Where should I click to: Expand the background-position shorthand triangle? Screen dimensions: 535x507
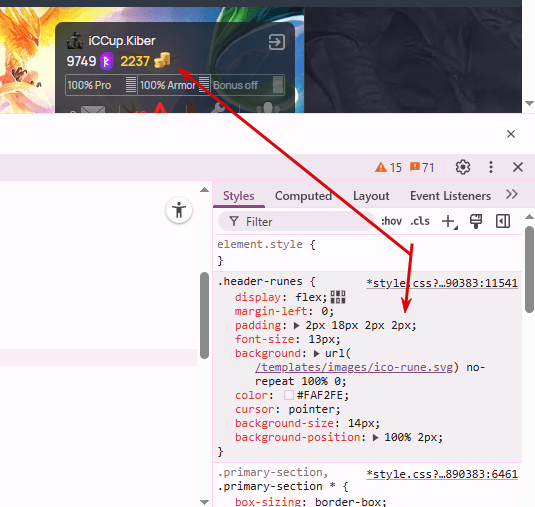tap(376, 438)
